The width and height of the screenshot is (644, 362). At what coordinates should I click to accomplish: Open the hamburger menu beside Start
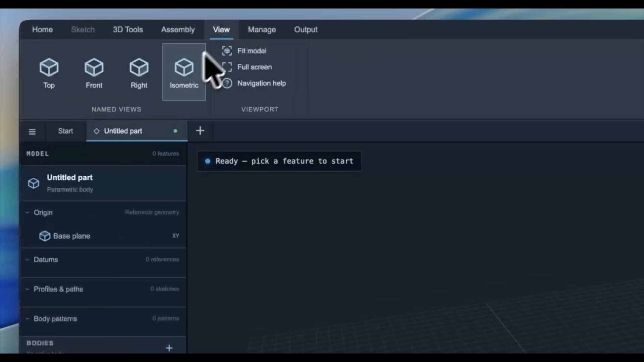[32, 131]
